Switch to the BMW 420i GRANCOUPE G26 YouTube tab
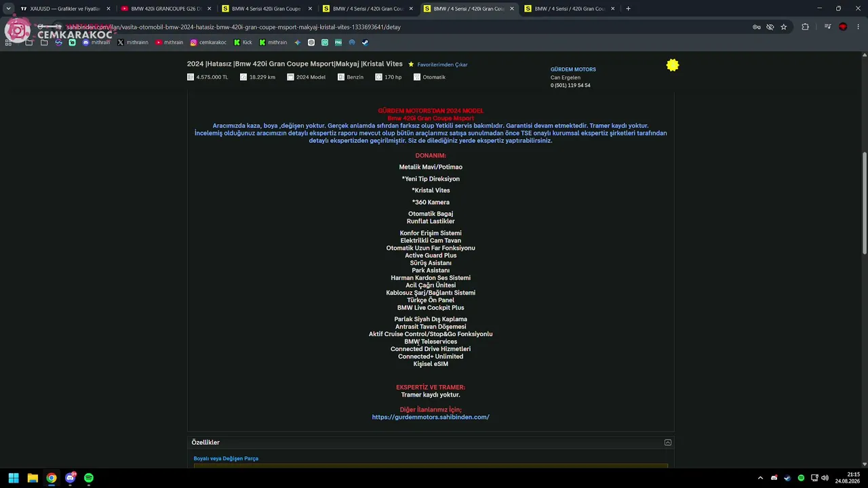Viewport: 868px width, 488px height. pyautogui.click(x=166, y=9)
